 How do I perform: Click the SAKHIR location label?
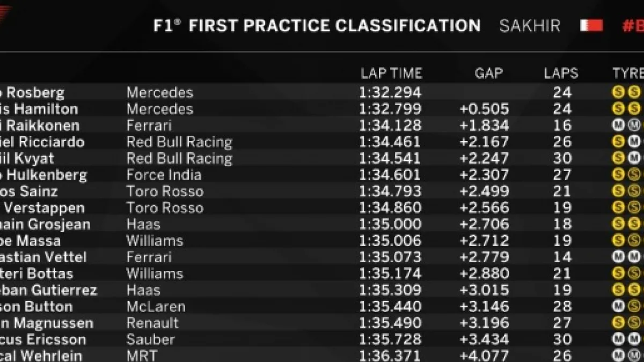pos(530,26)
